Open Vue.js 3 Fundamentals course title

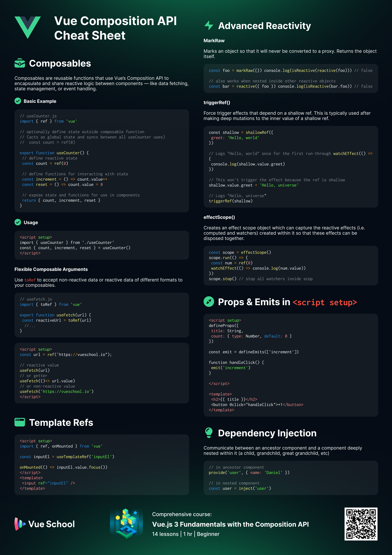point(230,524)
